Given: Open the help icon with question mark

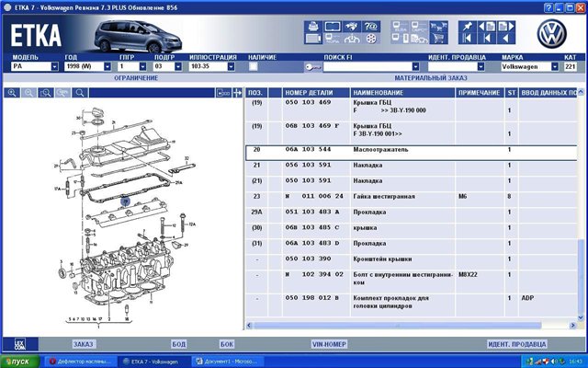Looking at the screenshot, I should [371, 27].
